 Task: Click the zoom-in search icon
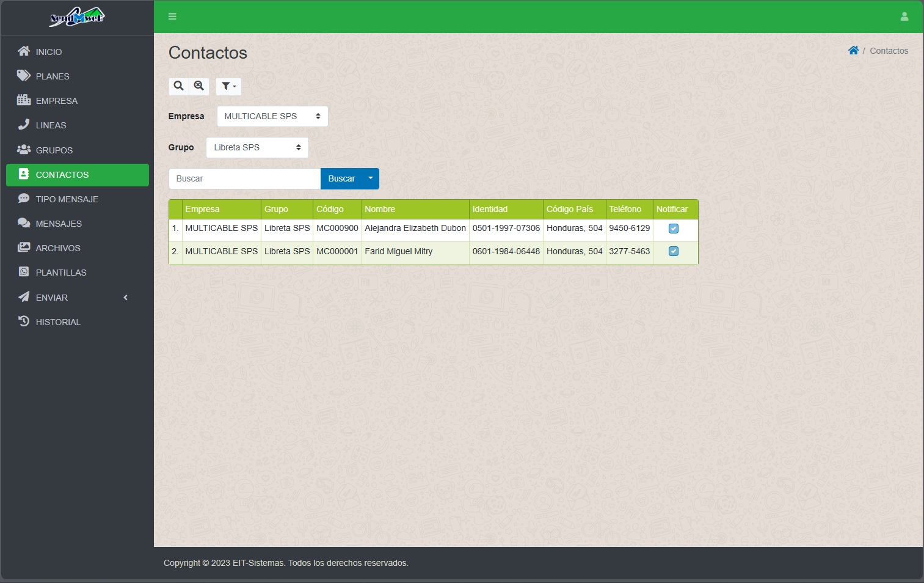point(199,86)
